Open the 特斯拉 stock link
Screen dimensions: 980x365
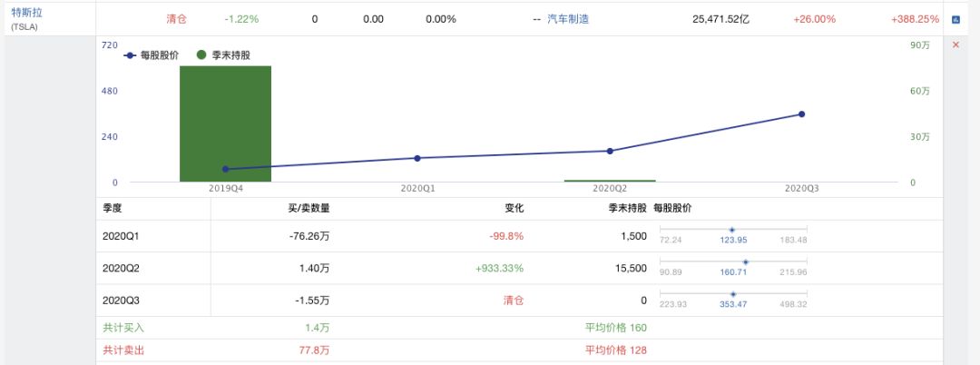coord(27,13)
